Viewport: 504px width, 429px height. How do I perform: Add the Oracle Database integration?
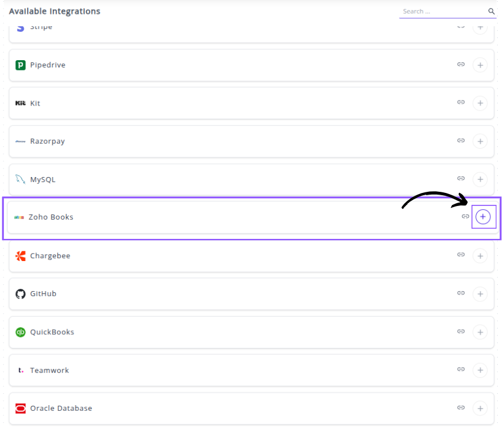pyautogui.click(x=480, y=409)
